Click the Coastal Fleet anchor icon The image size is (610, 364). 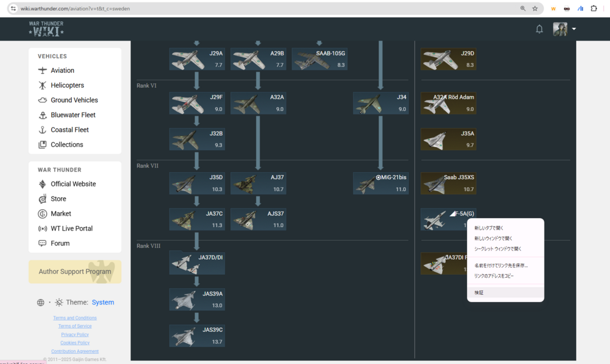(42, 130)
